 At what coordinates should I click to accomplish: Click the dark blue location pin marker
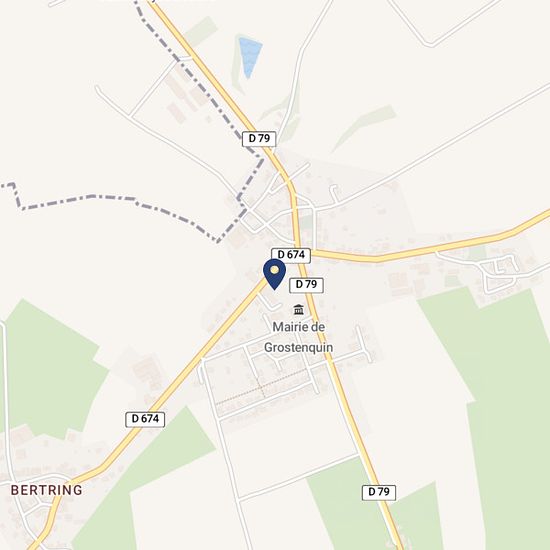pos(274,274)
